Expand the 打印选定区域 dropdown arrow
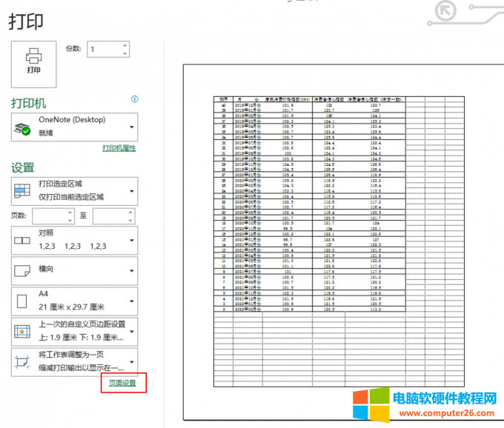The height and width of the screenshot is (428, 504). click(x=131, y=191)
